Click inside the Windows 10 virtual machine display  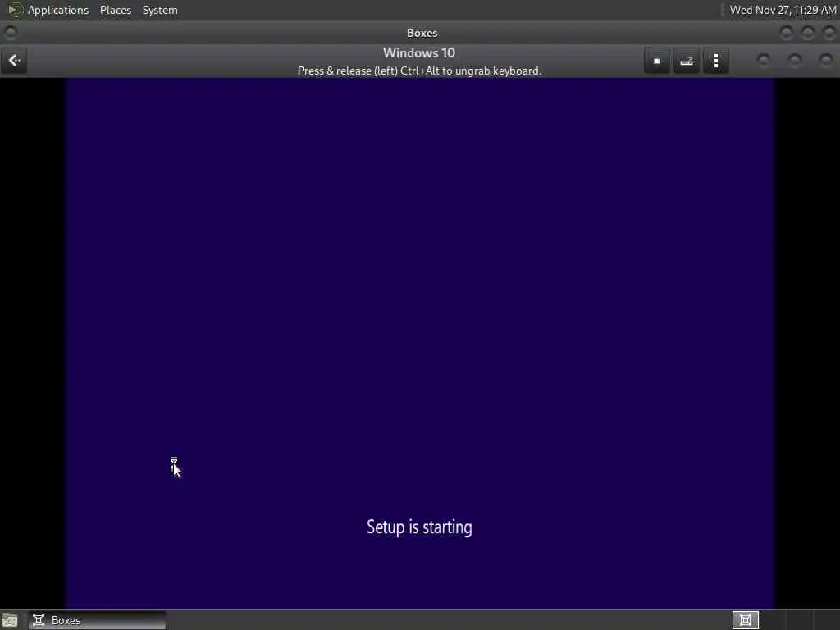[x=420, y=343]
